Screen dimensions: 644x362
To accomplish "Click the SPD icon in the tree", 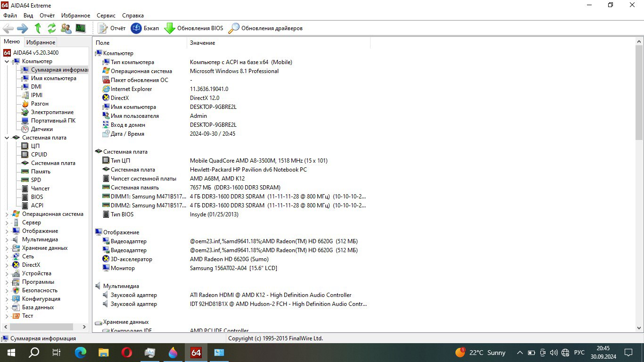I will (25, 180).
